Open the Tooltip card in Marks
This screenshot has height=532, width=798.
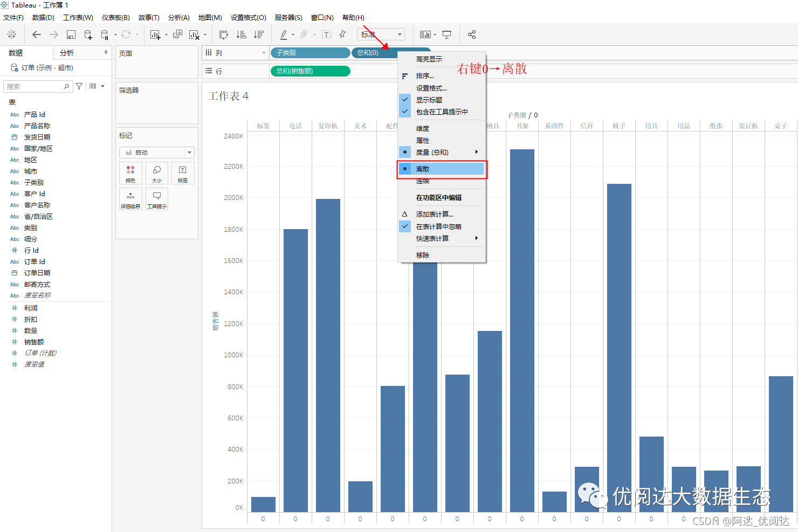[157, 199]
